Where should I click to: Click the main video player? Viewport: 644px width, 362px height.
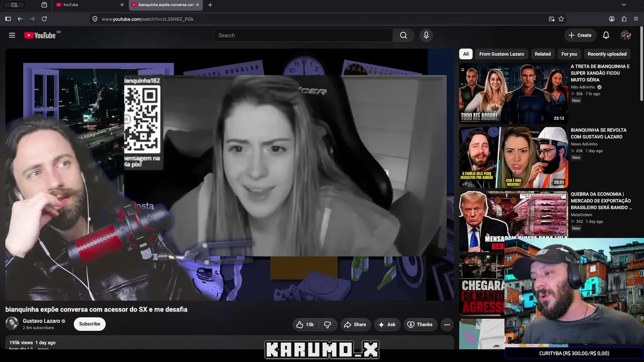(x=229, y=174)
